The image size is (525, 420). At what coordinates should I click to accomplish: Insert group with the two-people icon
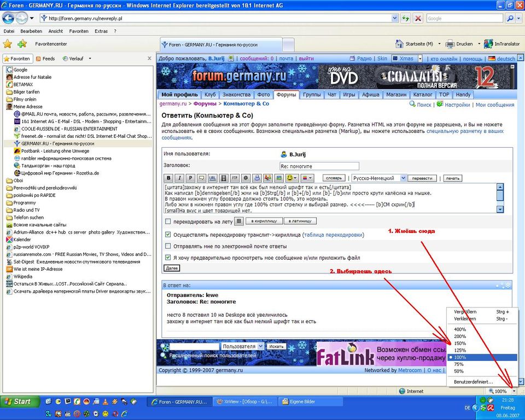[268, 178]
